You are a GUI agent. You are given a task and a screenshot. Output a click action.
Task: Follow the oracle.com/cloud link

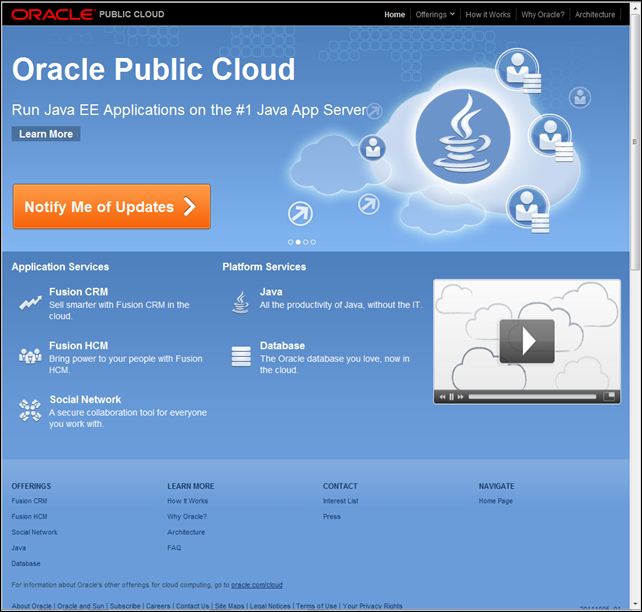tap(257, 585)
